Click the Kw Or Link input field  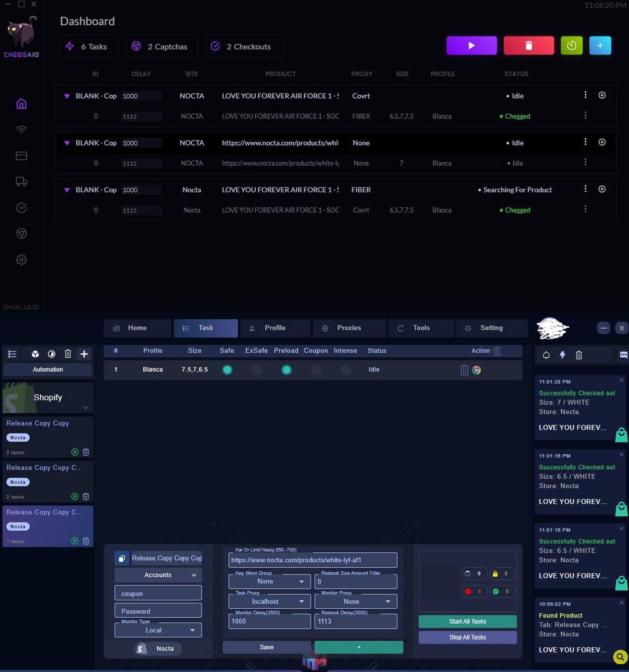(x=313, y=560)
